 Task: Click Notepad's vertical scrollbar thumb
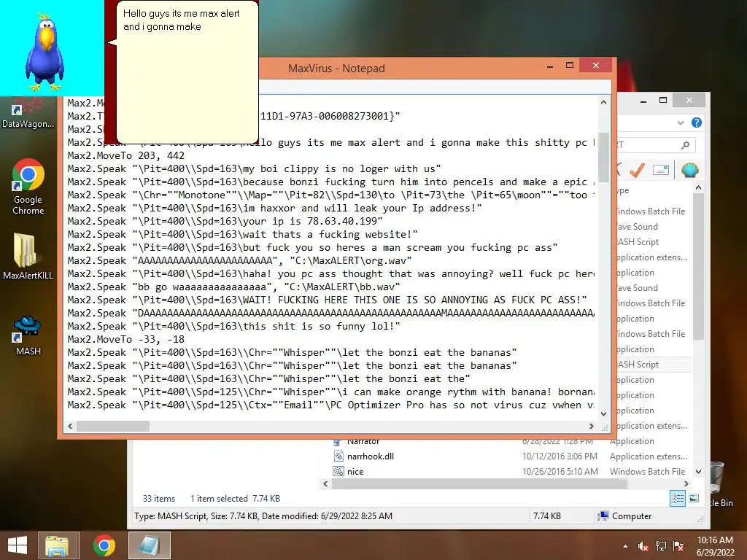[x=603, y=157]
